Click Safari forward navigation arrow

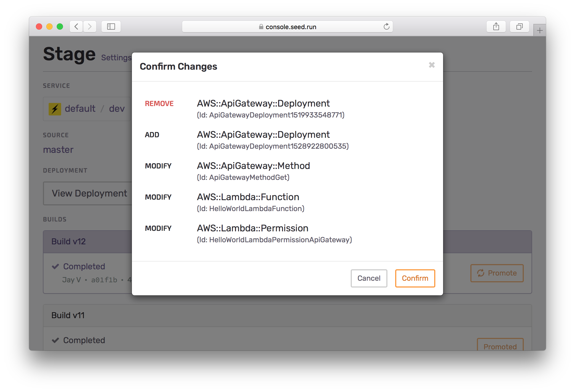pyautogui.click(x=90, y=27)
